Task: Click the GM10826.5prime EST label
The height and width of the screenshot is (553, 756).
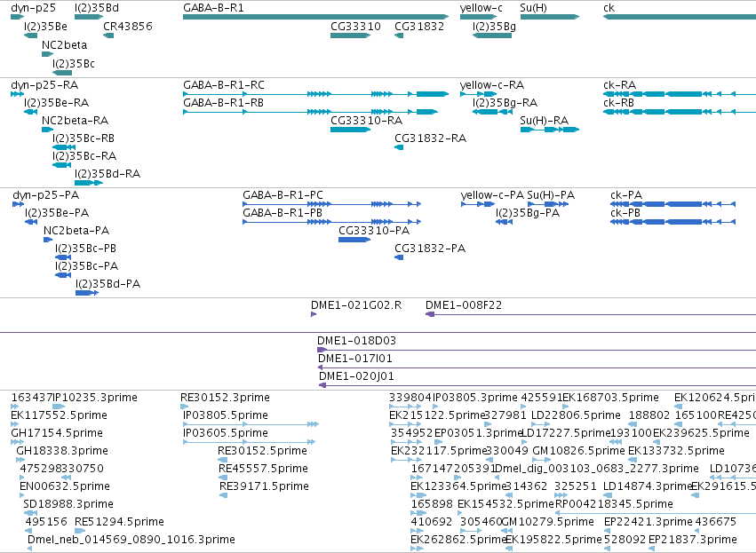Action: coord(578,451)
